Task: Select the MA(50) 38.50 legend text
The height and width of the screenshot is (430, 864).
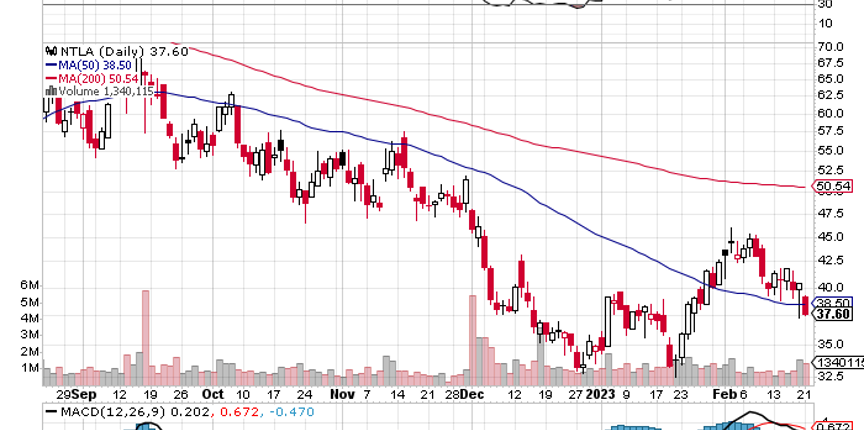Action: (93, 65)
